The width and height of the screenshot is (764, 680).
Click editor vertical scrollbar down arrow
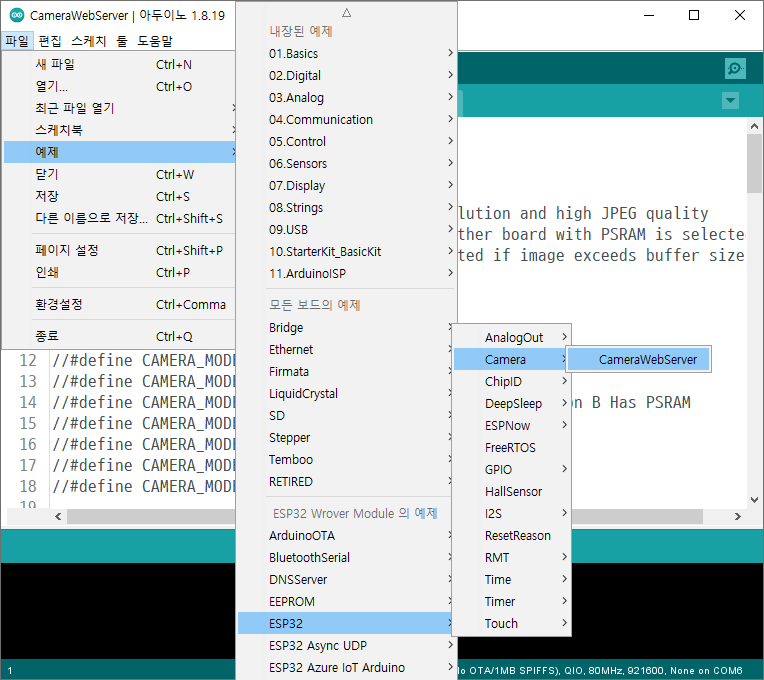coord(754,499)
